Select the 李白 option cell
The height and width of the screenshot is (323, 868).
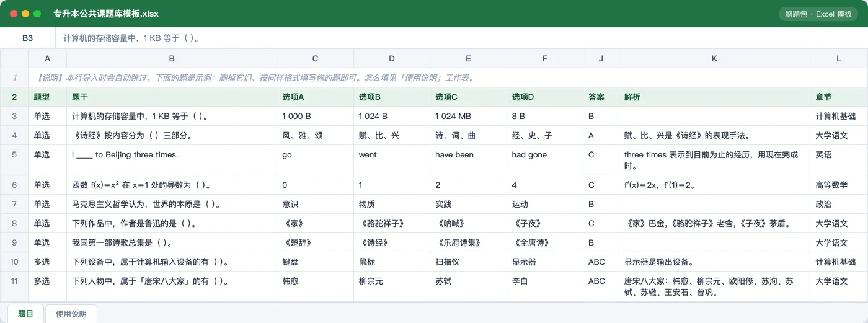click(545, 286)
